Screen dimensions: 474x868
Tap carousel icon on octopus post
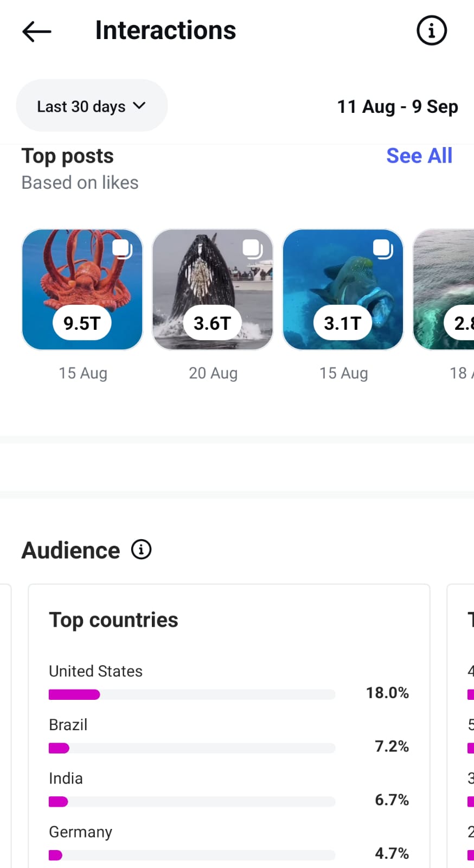pos(122,249)
